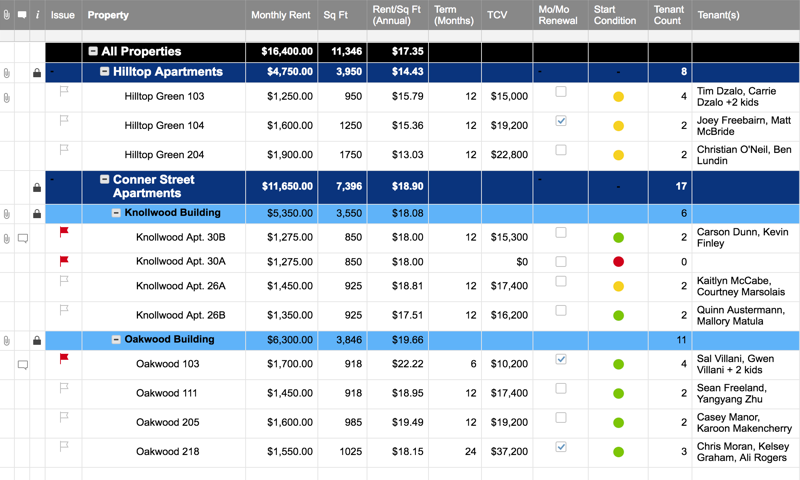This screenshot has width=800, height=480.
Task: Collapse the Hilltop Apartments section
Action: point(105,72)
